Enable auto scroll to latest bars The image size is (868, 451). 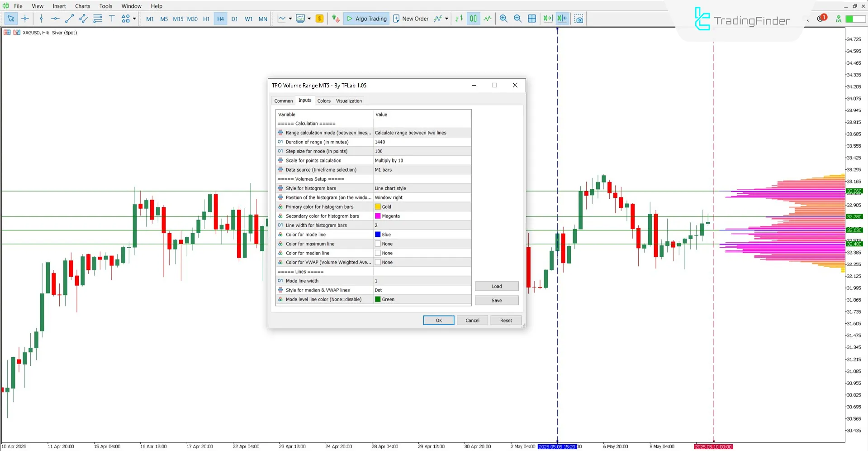[x=548, y=19]
